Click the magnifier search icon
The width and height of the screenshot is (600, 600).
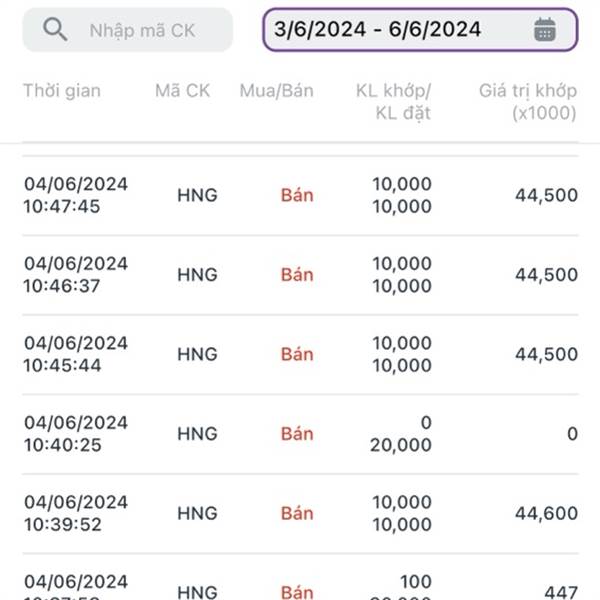(55, 29)
